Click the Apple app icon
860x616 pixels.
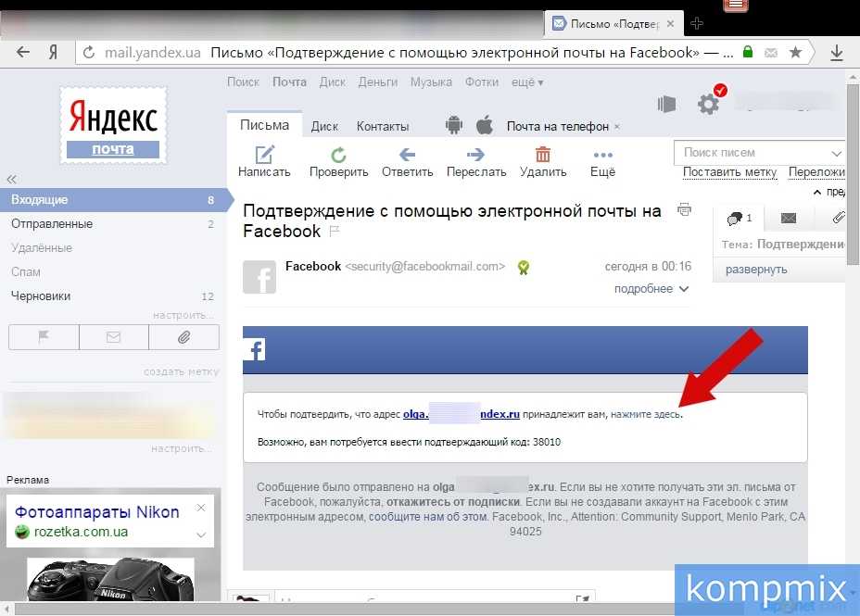click(484, 126)
